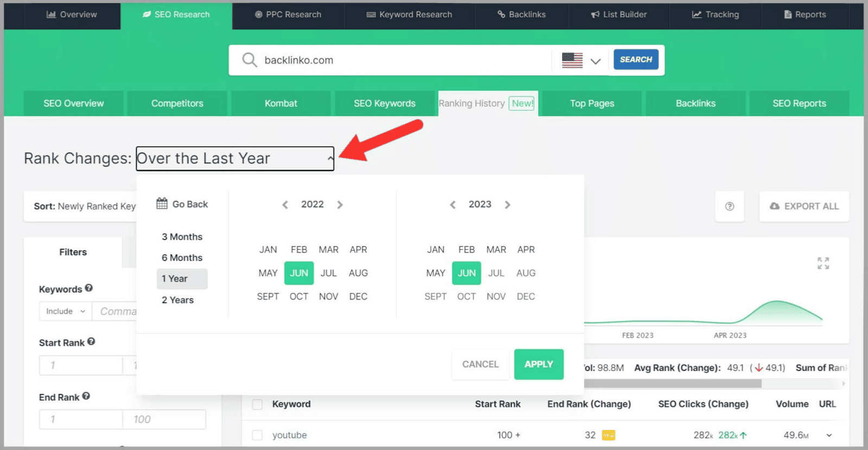Click the horizontal table scrollbar
Screen dimensions: 868x450
point(673,383)
